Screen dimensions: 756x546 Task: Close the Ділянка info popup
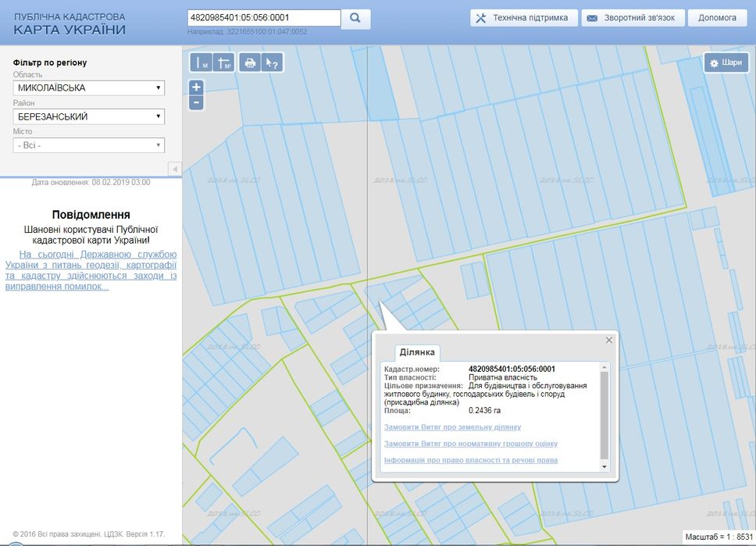(609, 340)
